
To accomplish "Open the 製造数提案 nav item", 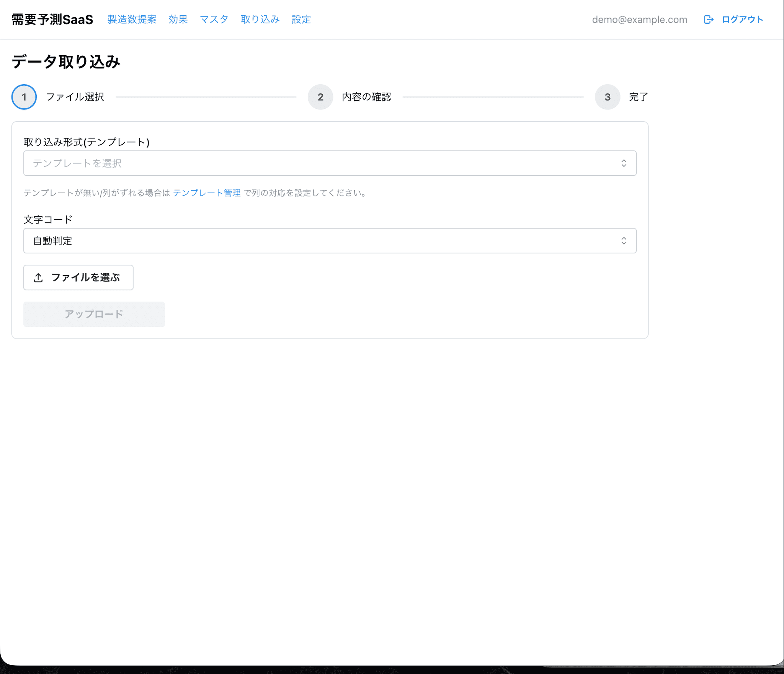I will 132,20.
